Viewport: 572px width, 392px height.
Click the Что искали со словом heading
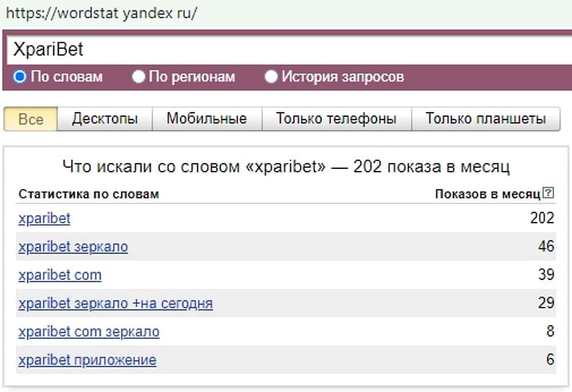pyautogui.click(x=285, y=167)
